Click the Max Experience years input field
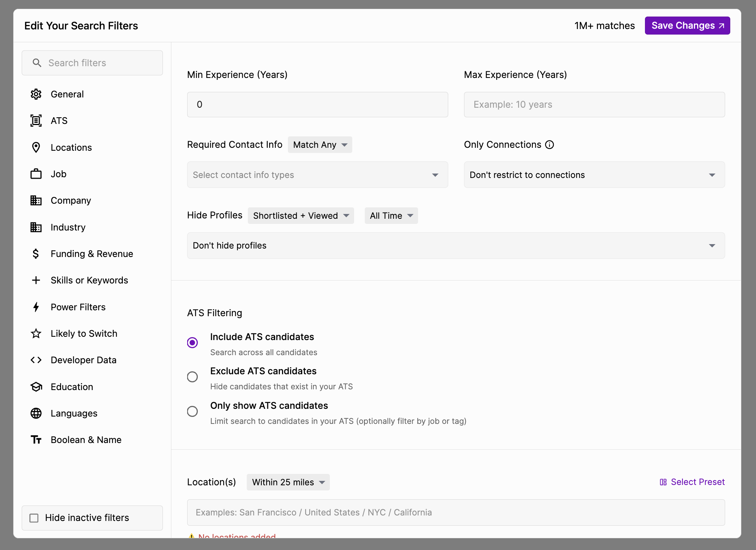This screenshot has width=756, height=550. click(x=594, y=104)
